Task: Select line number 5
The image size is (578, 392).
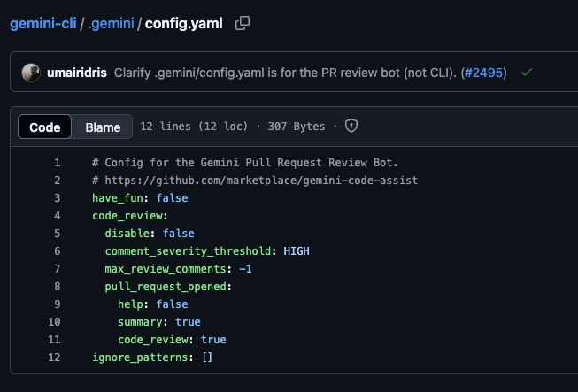Action: point(58,234)
